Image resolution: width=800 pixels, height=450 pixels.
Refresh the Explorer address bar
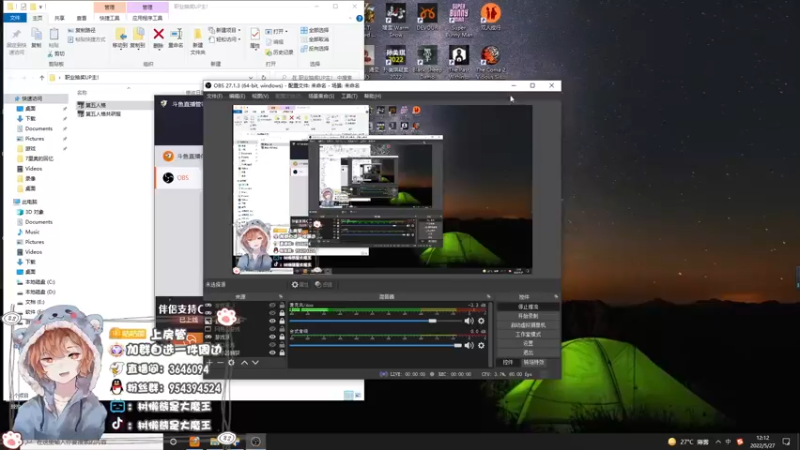pyautogui.click(x=263, y=78)
